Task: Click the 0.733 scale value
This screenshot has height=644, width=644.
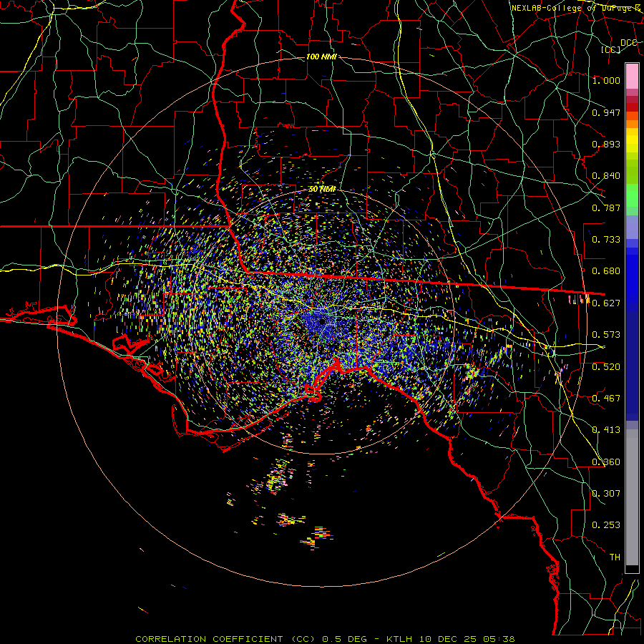Action: (606, 239)
